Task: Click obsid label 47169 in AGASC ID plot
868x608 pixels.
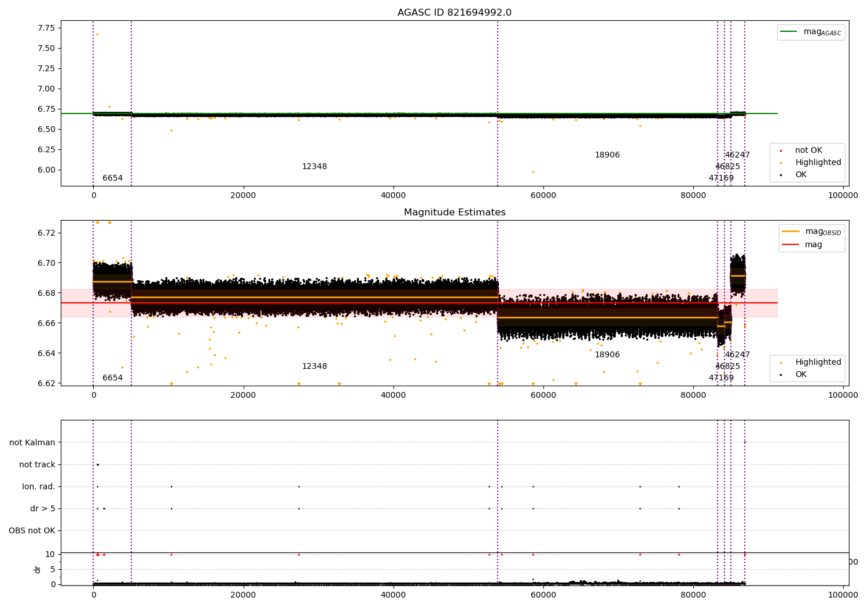Action: (721, 178)
